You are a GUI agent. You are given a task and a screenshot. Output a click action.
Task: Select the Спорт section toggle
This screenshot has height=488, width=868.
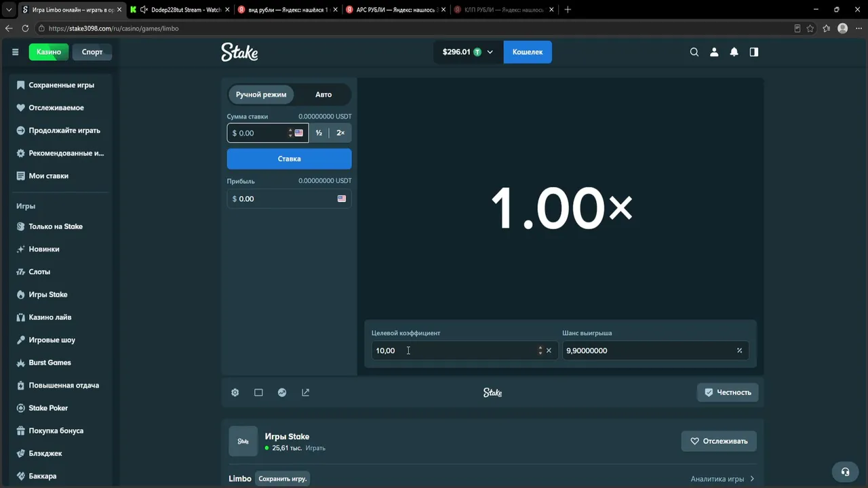92,52
